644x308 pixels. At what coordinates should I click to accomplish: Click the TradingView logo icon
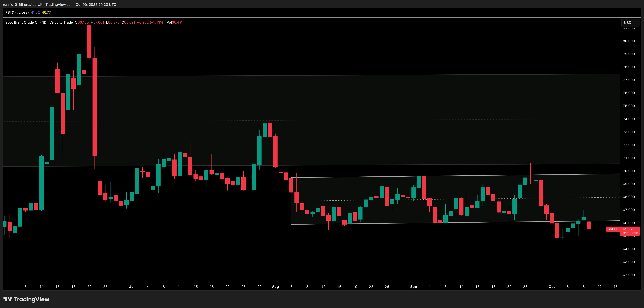(8, 299)
